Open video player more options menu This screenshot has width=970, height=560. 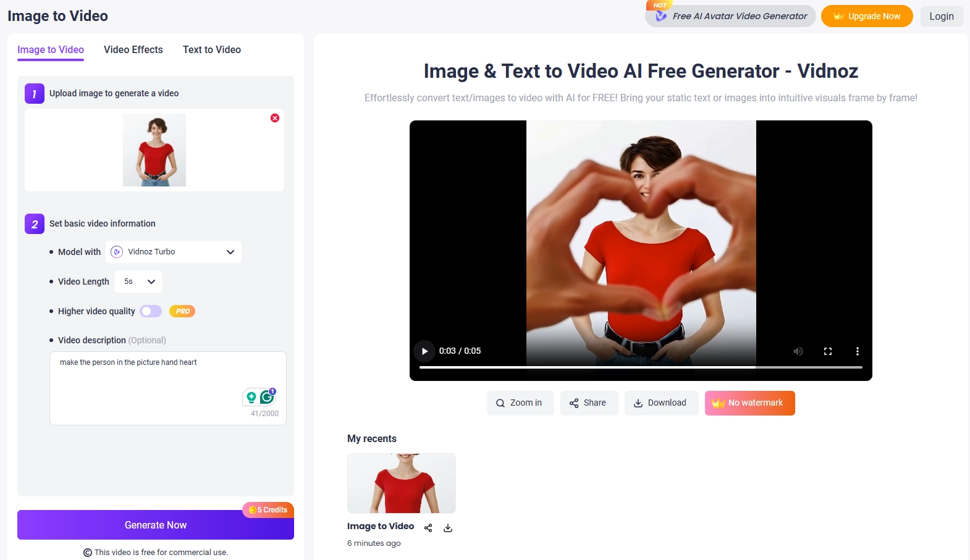coord(857,351)
